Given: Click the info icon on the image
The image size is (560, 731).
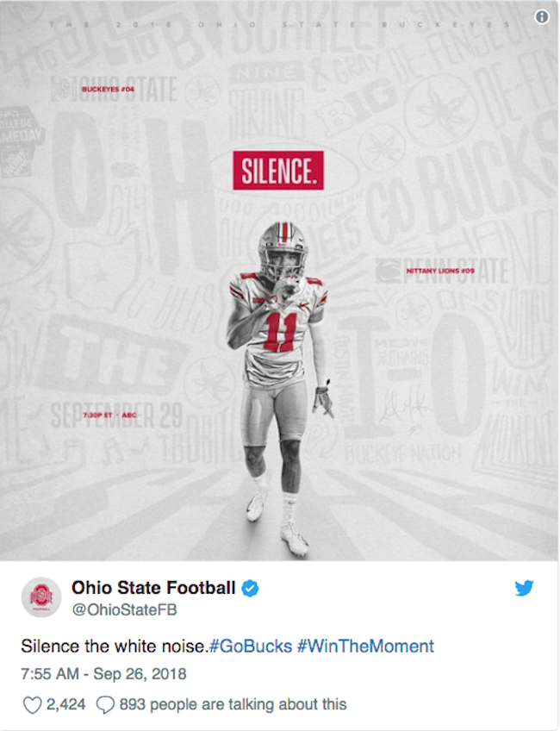Looking at the screenshot, I should point(541,17).
